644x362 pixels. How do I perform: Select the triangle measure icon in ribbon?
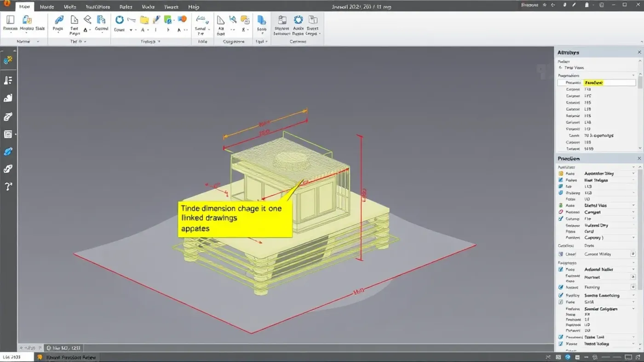pyautogui.click(x=221, y=20)
